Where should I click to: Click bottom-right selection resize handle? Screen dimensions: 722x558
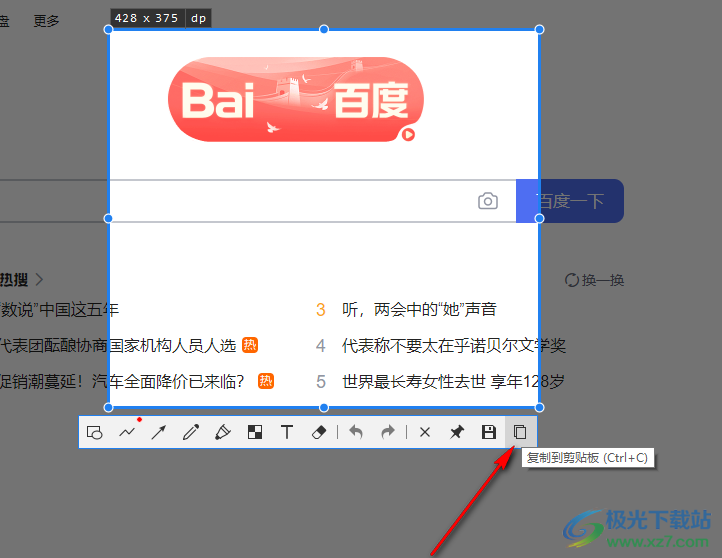coord(540,407)
